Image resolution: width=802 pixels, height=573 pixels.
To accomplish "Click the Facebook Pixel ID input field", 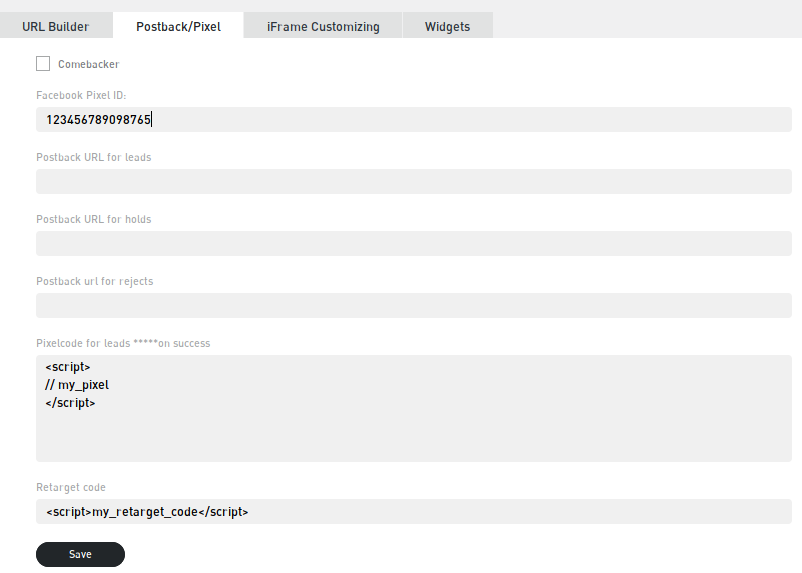I will 414,120.
